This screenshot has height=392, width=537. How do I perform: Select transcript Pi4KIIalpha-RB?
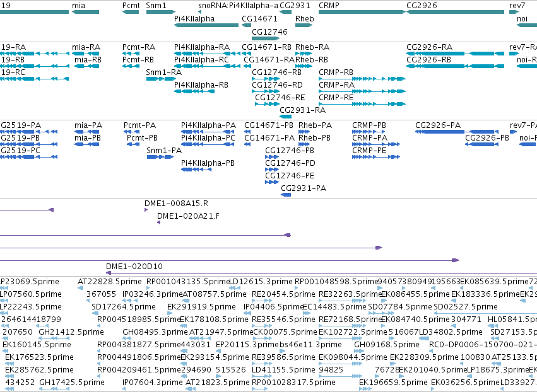tap(194, 91)
